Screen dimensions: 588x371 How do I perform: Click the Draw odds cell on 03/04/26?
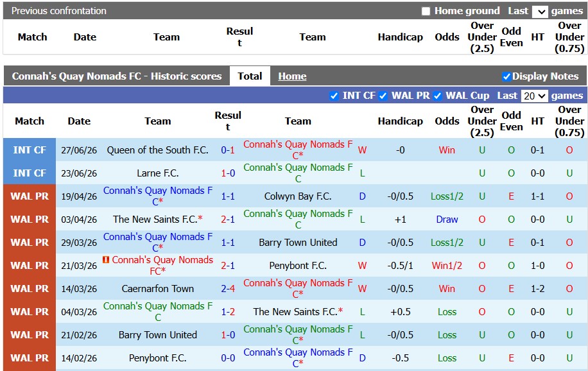[447, 220]
